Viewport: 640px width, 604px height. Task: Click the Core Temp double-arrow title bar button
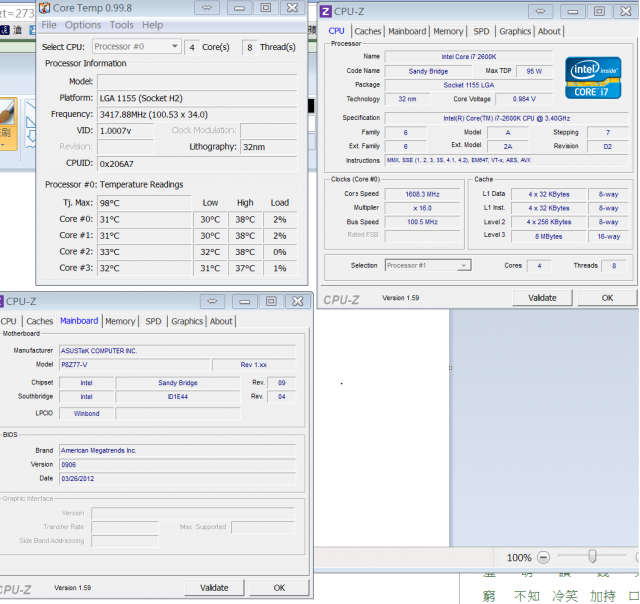pos(207,8)
